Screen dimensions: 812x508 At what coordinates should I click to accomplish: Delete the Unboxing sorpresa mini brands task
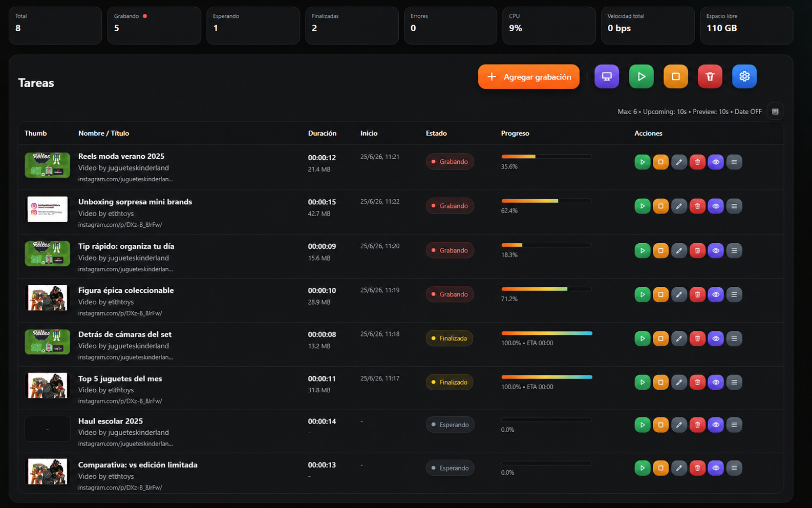697,206
